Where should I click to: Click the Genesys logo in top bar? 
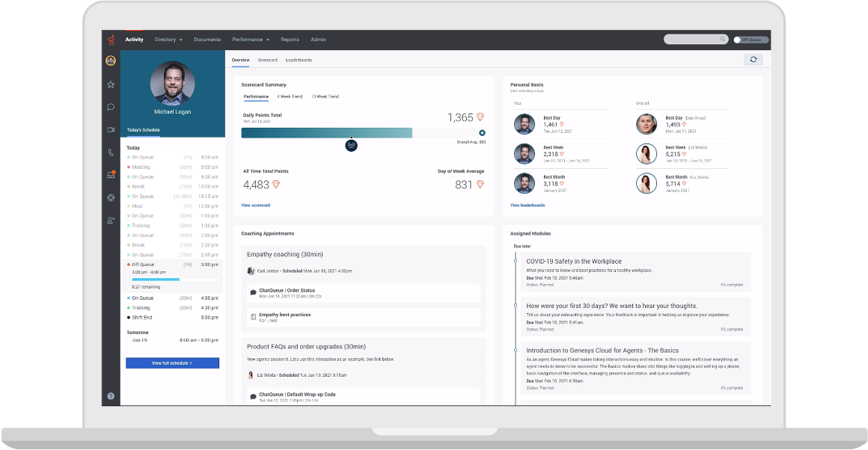[x=111, y=40]
